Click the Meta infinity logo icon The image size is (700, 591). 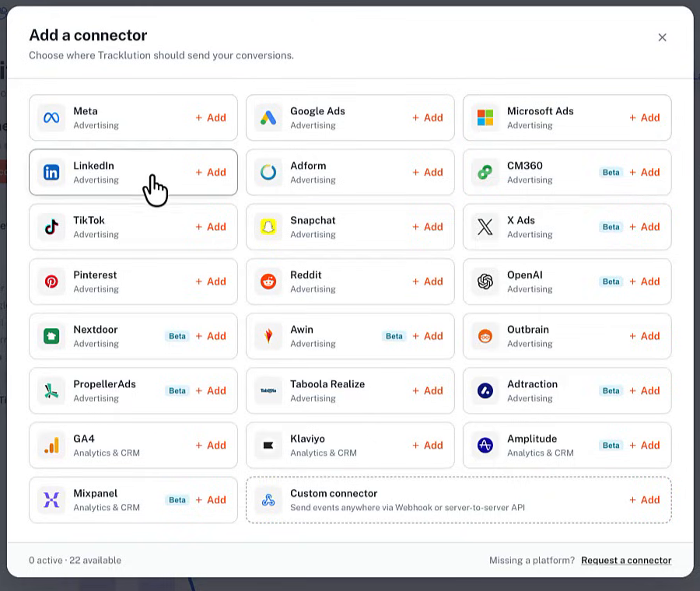tap(51, 118)
